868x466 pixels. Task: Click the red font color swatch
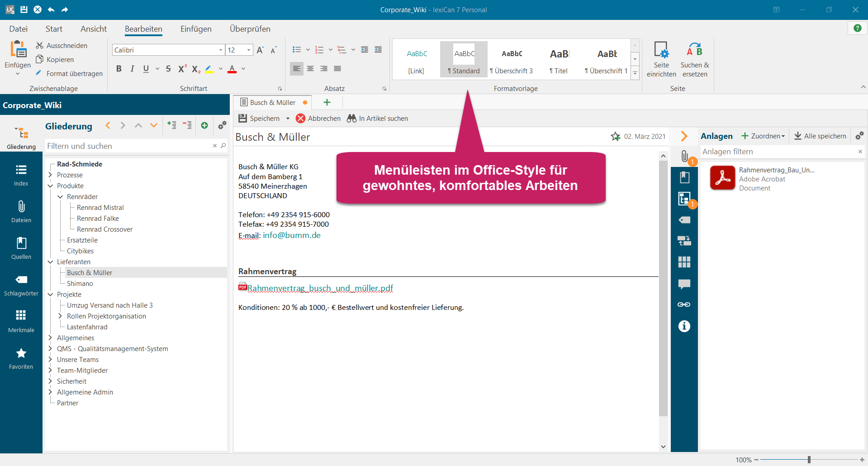tap(232, 69)
